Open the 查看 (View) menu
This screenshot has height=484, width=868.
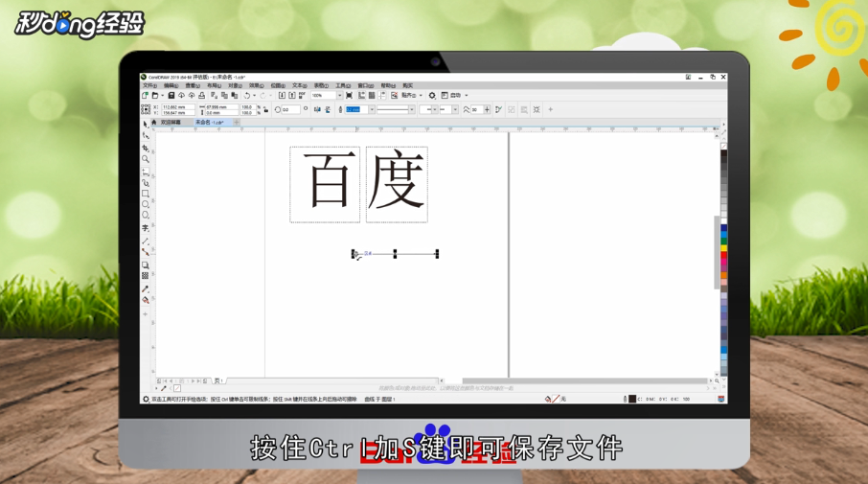193,86
